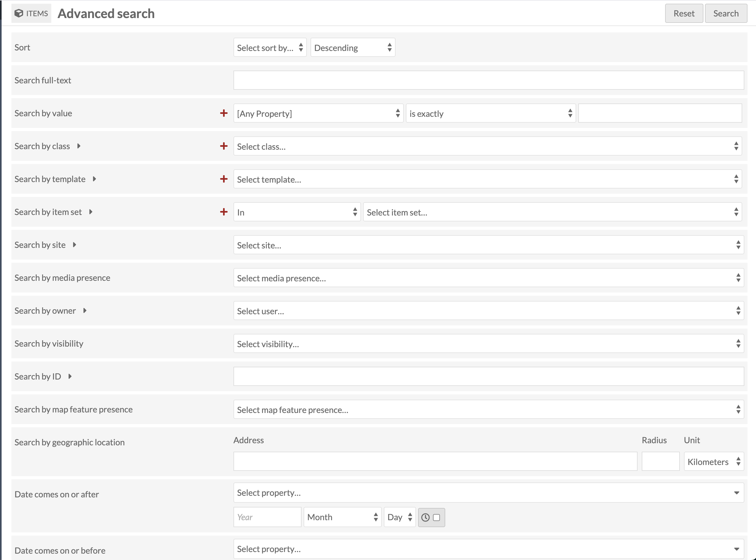The image size is (756, 560).
Task: Focus the Radius input field
Action: [661, 461]
